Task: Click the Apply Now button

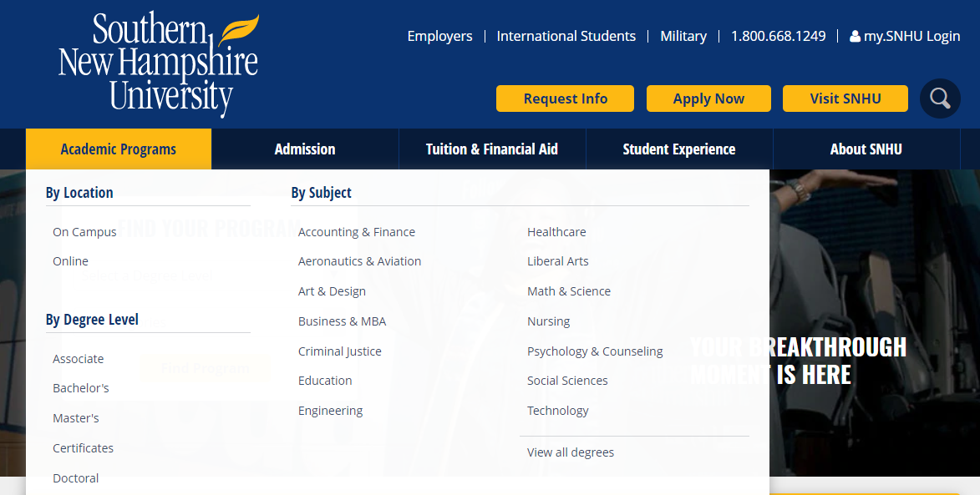Action: (708, 98)
